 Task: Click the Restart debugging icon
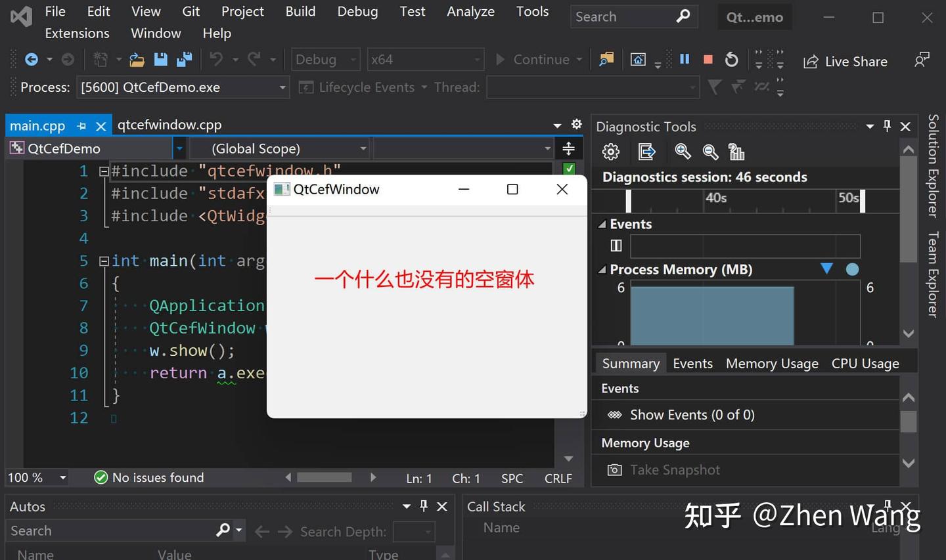pyautogui.click(x=731, y=59)
